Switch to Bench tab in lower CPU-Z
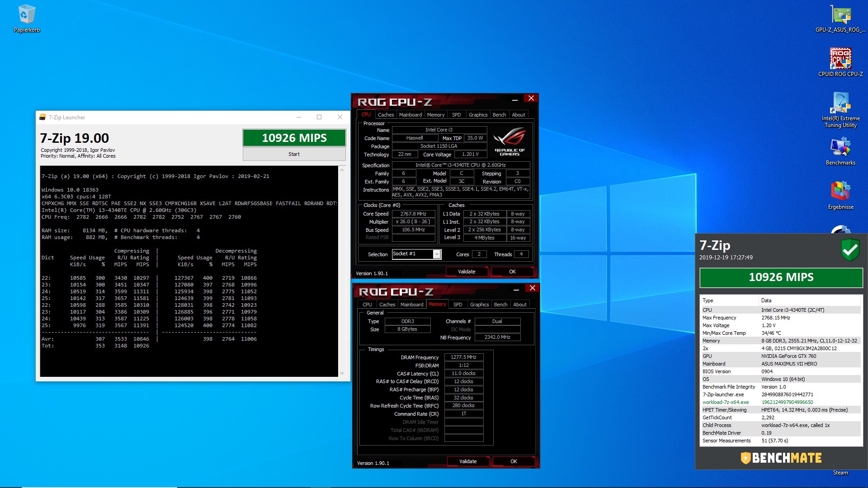Screen dimensions: 868x488 tap(500, 305)
